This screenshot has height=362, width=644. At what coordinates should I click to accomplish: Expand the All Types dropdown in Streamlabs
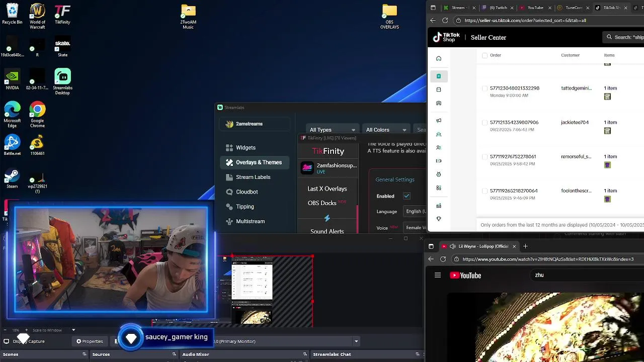coord(332,130)
